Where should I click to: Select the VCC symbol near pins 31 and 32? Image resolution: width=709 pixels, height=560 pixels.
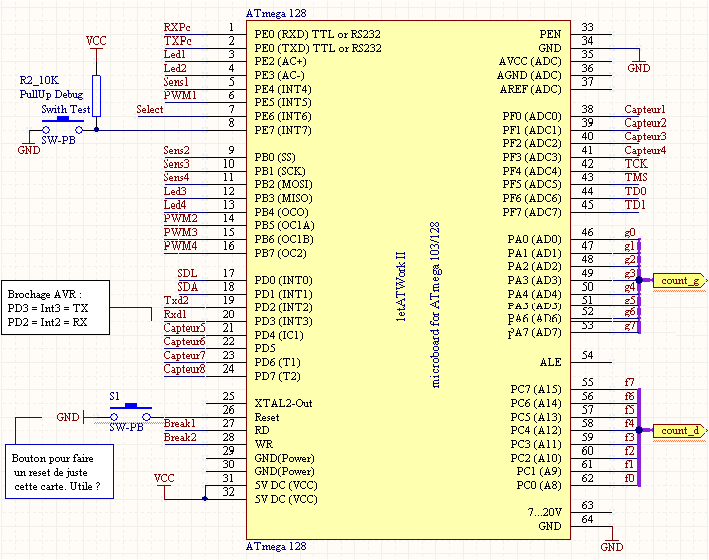click(164, 479)
